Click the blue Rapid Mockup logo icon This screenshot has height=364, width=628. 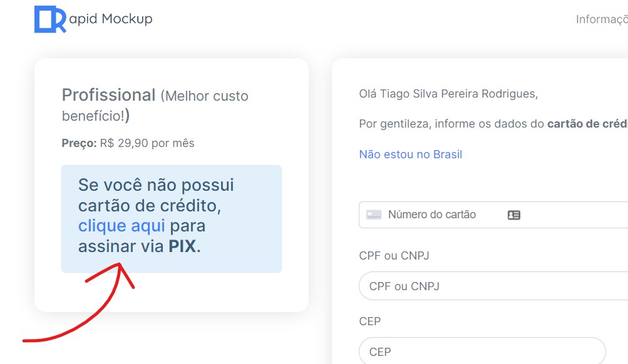[50, 19]
